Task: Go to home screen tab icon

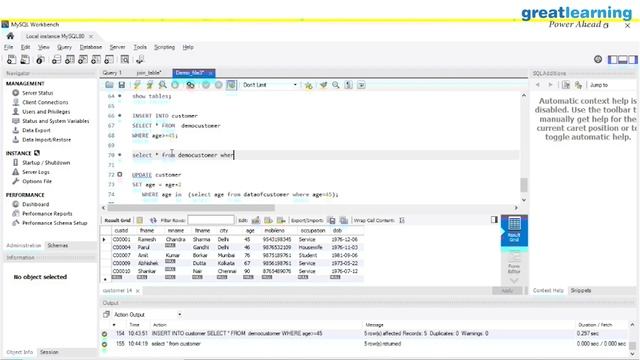Action: click(x=10, y=36)
